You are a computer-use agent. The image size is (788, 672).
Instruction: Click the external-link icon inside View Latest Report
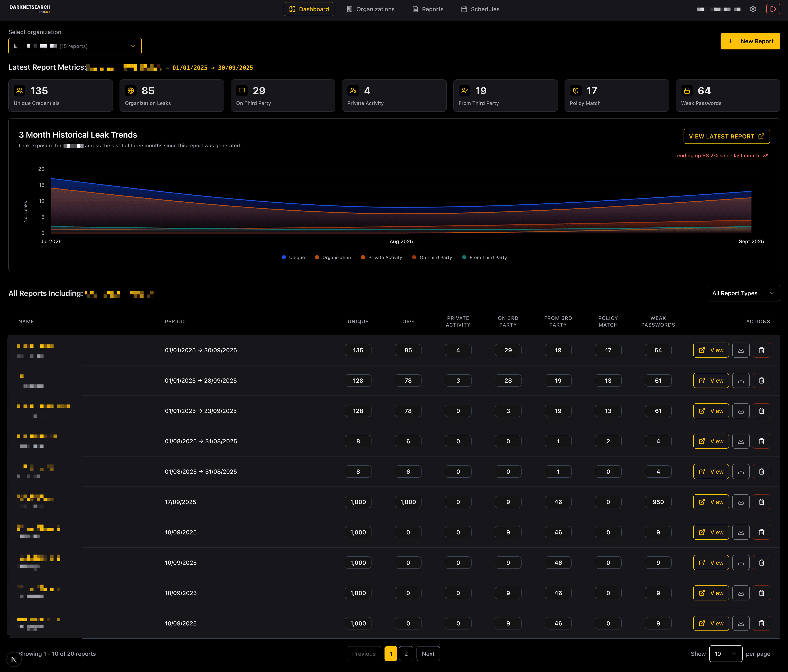[x=761, y=136]
